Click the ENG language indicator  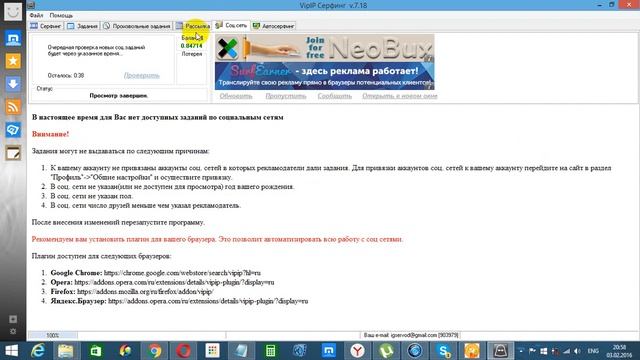click(593, 351)
